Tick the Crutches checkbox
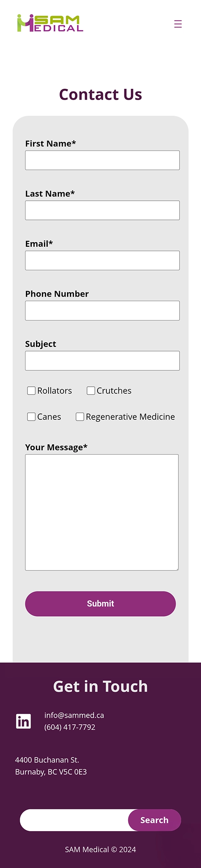This screenshot has width=201, height=868. pos(91,390)
